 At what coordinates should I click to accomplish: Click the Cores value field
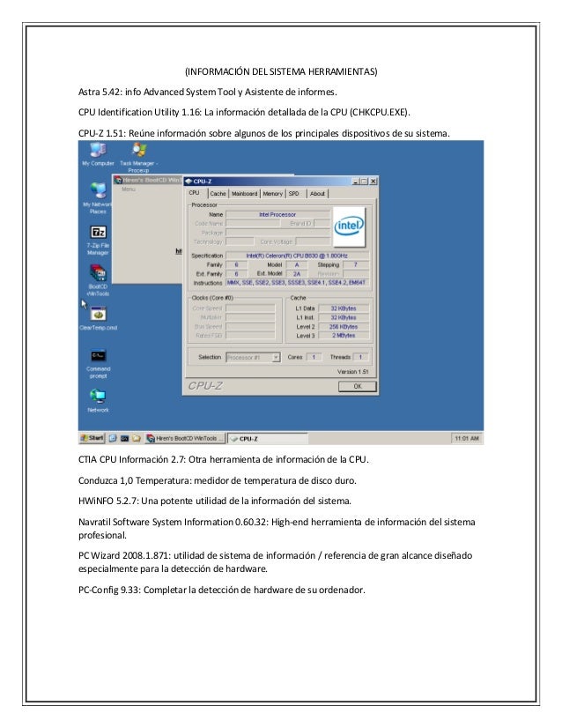[x=314, y=357]
